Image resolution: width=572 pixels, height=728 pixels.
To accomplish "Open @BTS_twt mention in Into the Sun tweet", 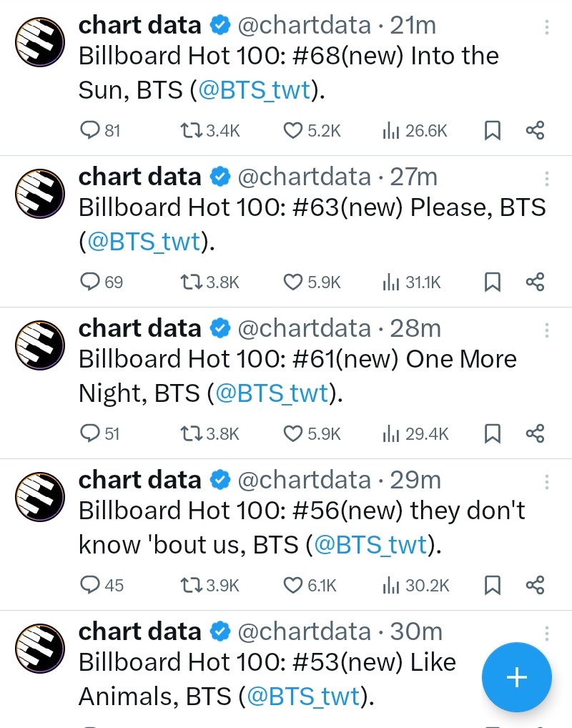I will click(x=255, y=90).
